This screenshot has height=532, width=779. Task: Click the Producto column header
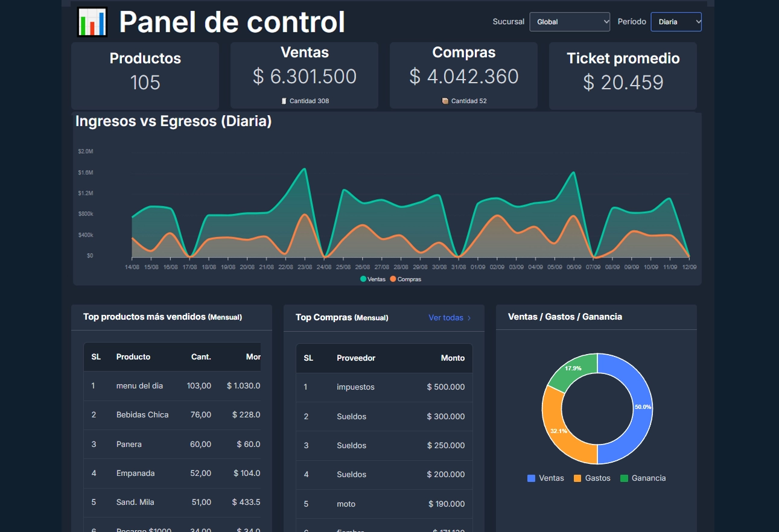point(133,357)
